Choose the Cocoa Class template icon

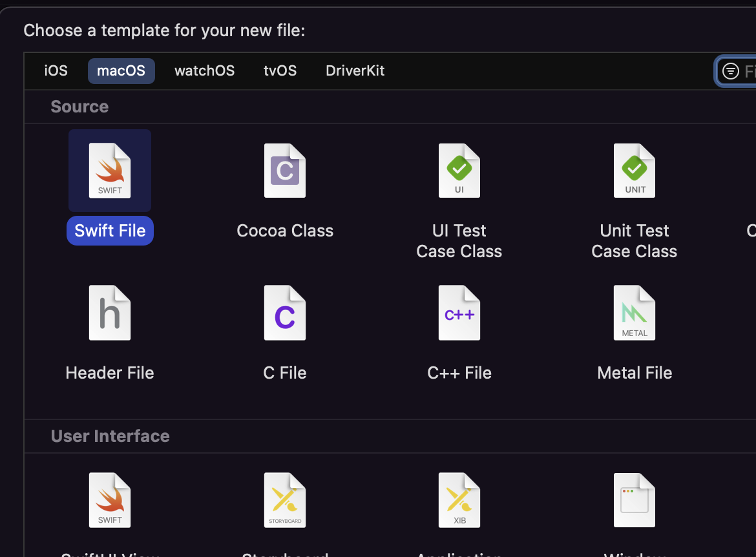click(x=285, y=170)
